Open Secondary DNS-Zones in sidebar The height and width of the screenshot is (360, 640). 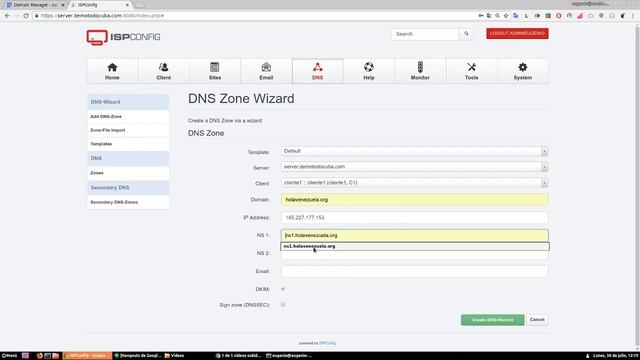click(128, 202)
